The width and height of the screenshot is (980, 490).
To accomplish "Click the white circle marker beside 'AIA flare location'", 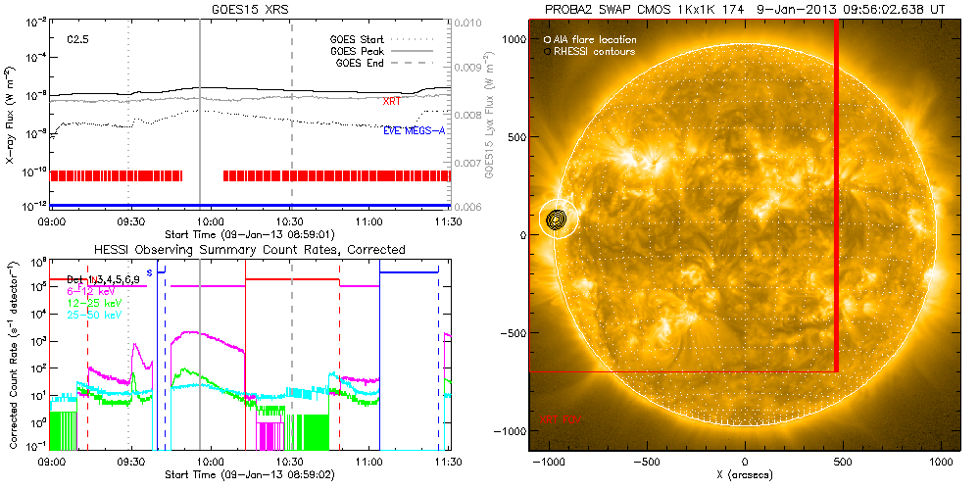I will (546, 39).
